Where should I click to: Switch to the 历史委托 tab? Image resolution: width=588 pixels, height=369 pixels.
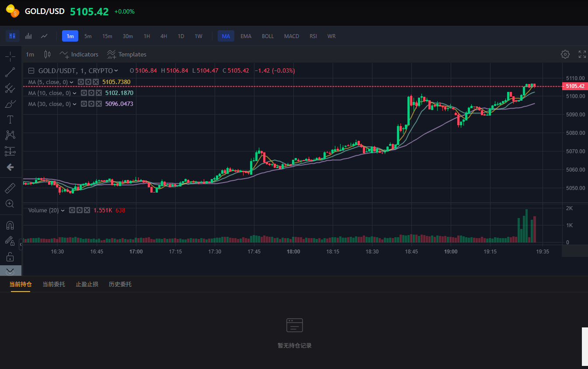120,284
